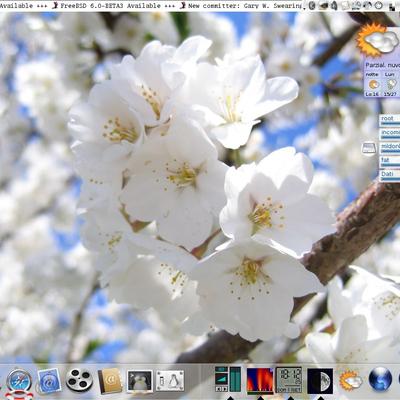Click the dark tray icon after the moon

pos(323,5)
